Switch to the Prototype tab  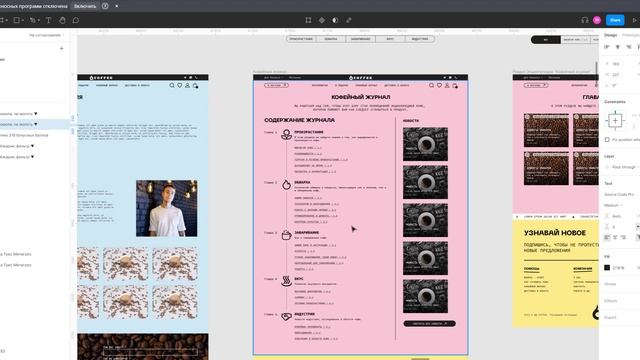coord(631,35)
